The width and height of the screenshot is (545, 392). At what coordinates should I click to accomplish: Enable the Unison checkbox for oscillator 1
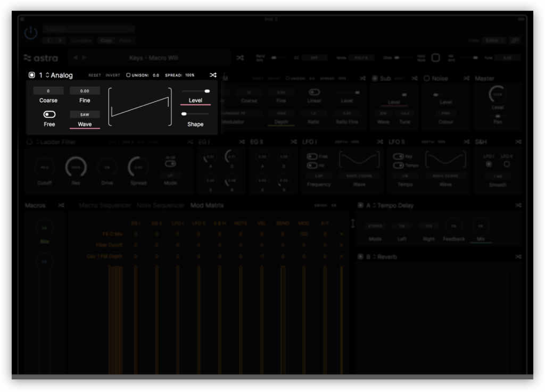point(128,75)
